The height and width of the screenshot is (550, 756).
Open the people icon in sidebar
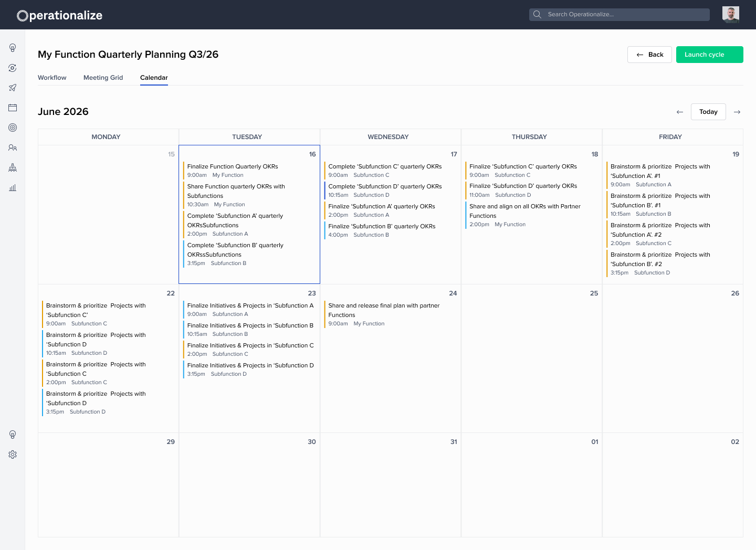[13, 147]
